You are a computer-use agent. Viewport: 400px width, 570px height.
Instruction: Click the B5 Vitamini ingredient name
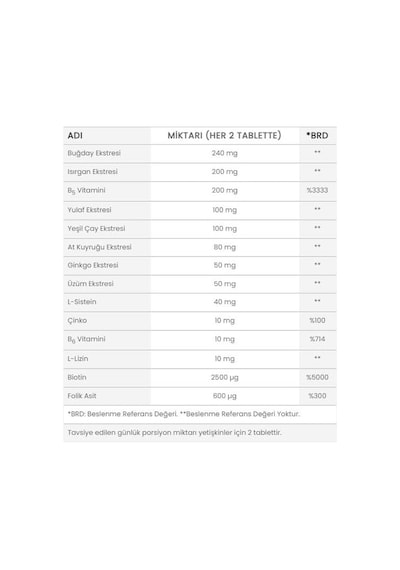tap(86, 190)
